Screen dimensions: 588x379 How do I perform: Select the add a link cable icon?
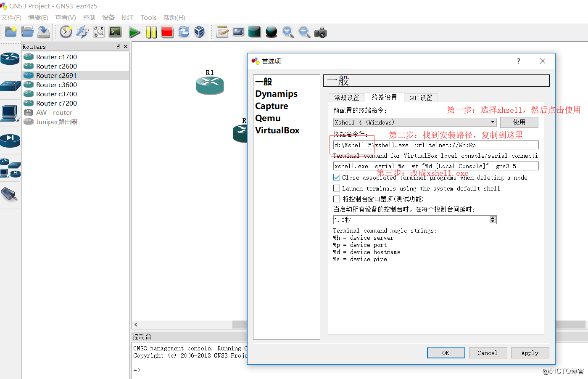(x=9, y=194)
